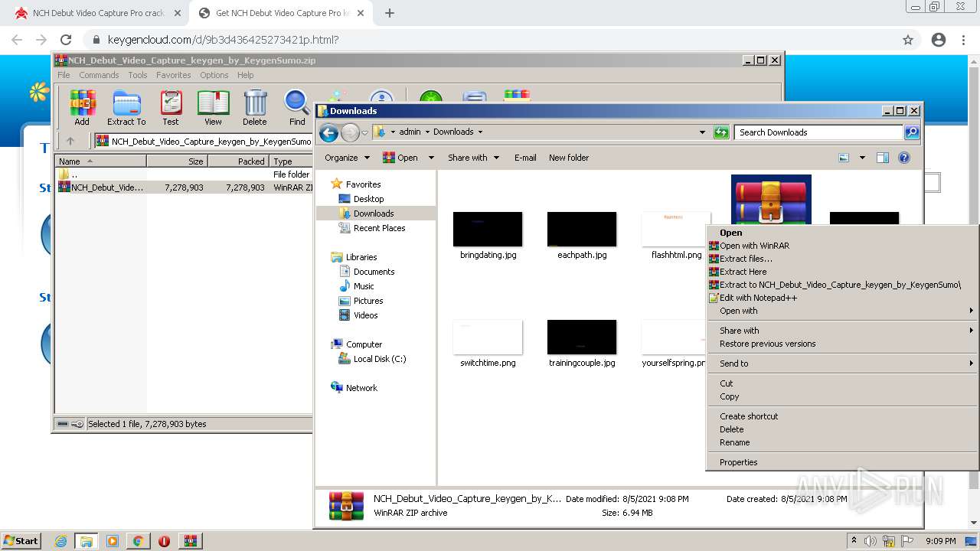Select the WinRAR archive thumbnail in Downloads
This screenshot has height=551, width=980.
tap(771, 200)
